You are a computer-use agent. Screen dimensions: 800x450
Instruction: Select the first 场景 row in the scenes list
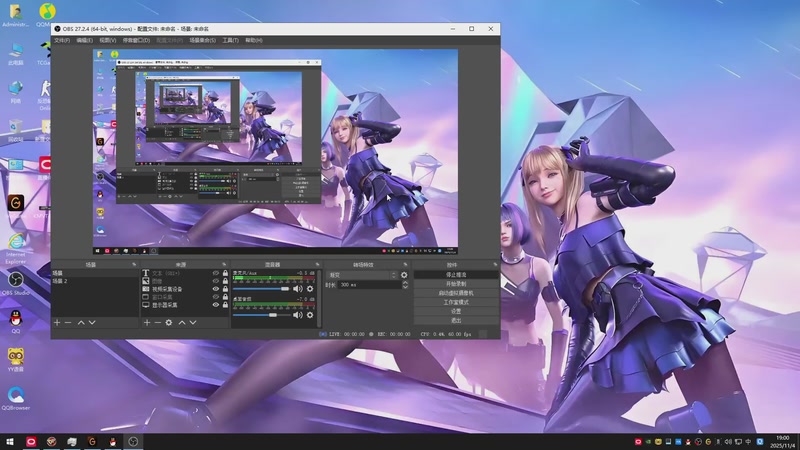click(x=95, y=273)
